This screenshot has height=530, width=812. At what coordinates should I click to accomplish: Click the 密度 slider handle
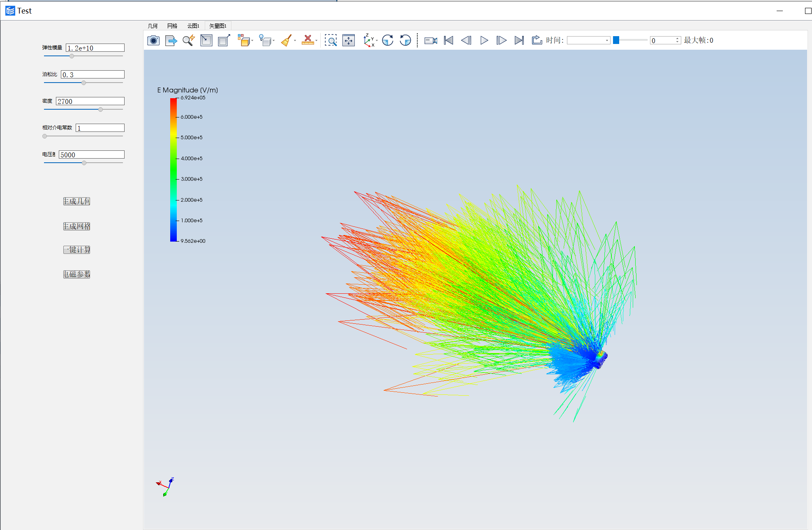[101, 110]
